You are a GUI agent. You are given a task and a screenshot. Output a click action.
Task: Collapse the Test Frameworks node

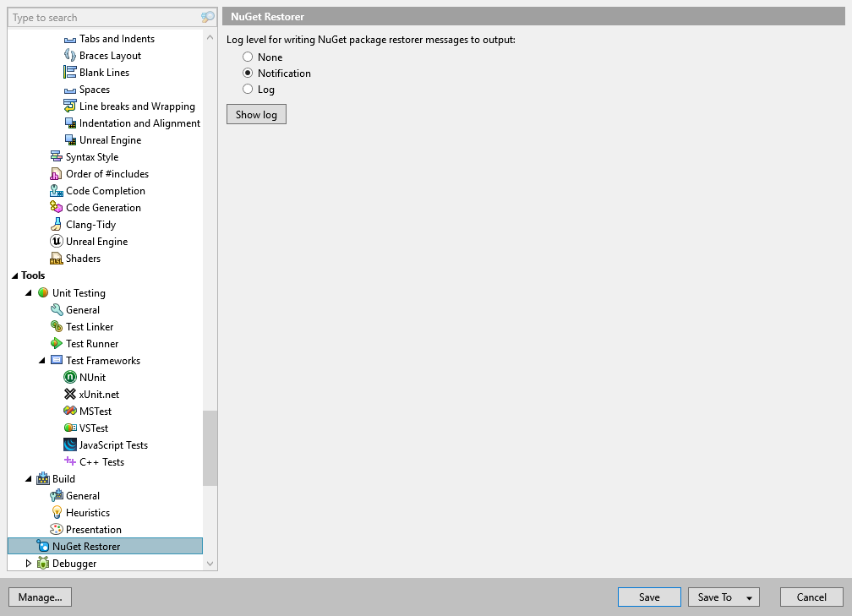tap(41, 360)
